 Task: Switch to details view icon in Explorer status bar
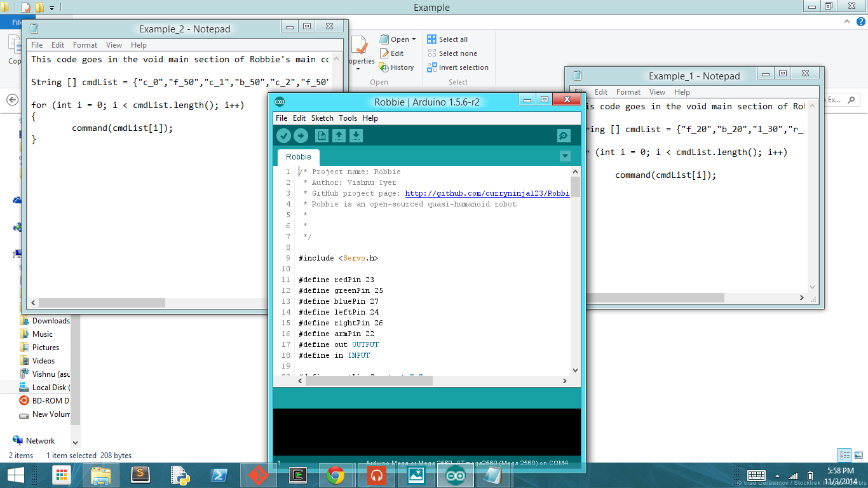[844, 455]
